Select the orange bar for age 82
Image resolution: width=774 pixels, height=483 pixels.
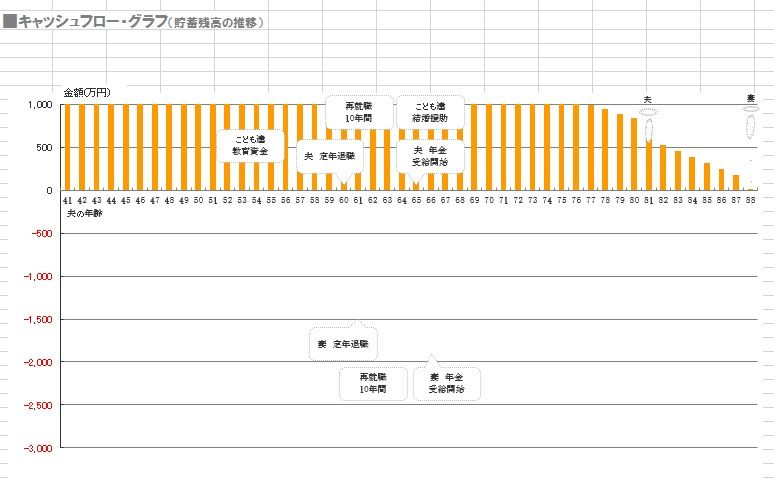[663, 167]
